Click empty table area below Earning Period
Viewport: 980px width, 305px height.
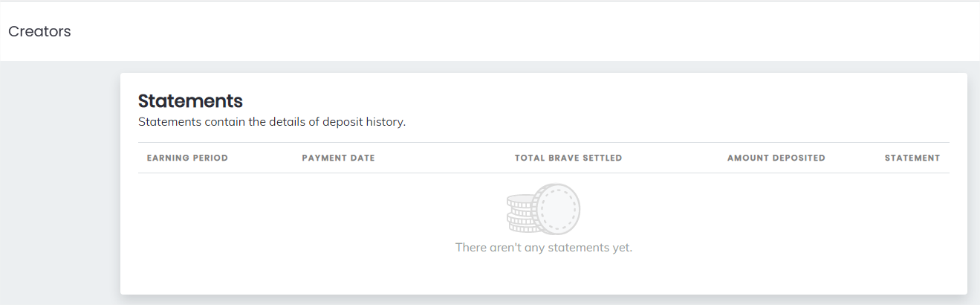(x=187, y=216)
